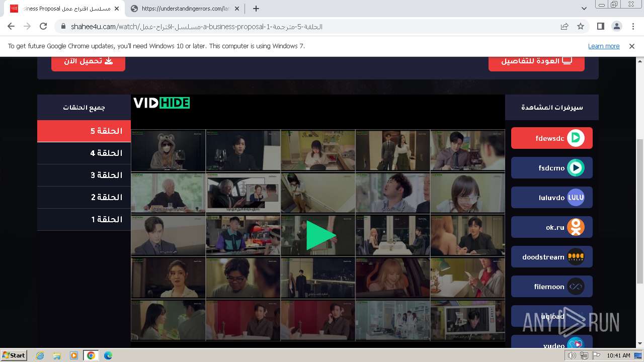Open episode الحلقة 1
The height and width of the screenshot is (362, 644).
click(x=84, y=220)
